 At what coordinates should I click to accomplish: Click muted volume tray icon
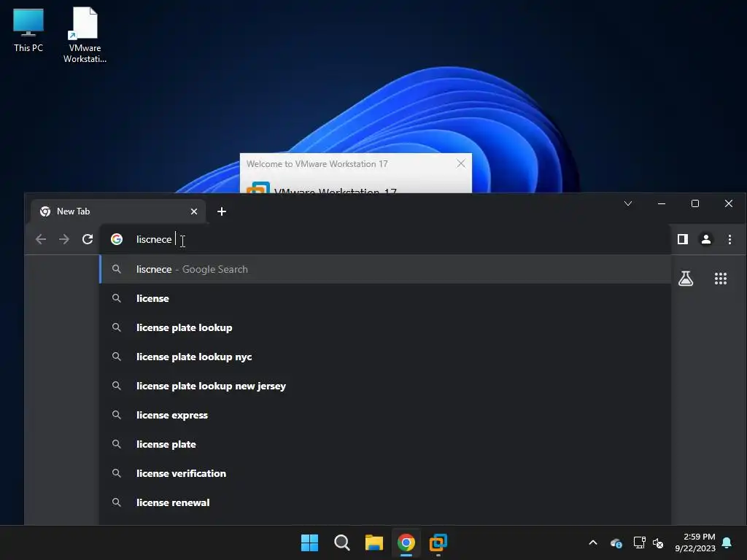(658, 542)
